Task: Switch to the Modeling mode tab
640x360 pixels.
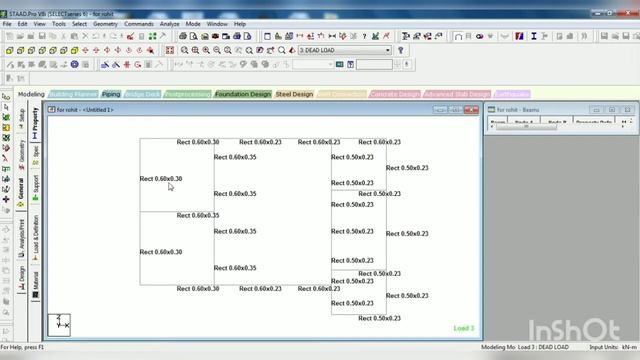Action: point(31,94)
